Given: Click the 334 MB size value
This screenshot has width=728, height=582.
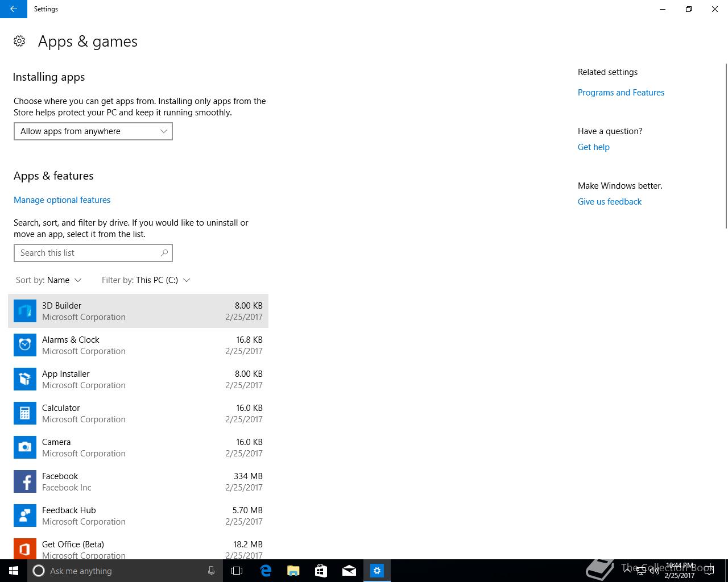Looking at the screenshot, I should coord(248,476).
